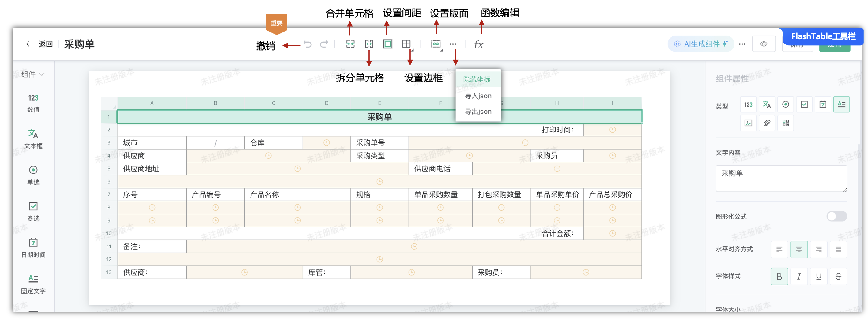Toggle bold font style

coord(779,276)
